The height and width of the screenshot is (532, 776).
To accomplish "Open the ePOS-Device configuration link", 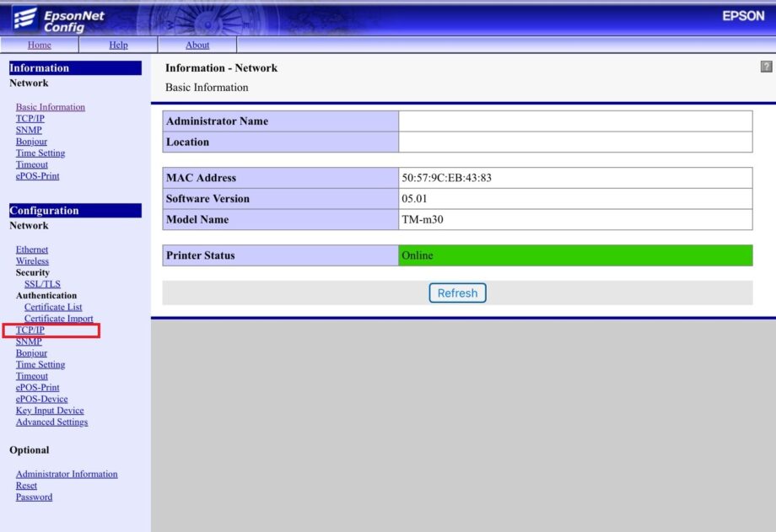I will pyautogui.click(x=41, y=399).
